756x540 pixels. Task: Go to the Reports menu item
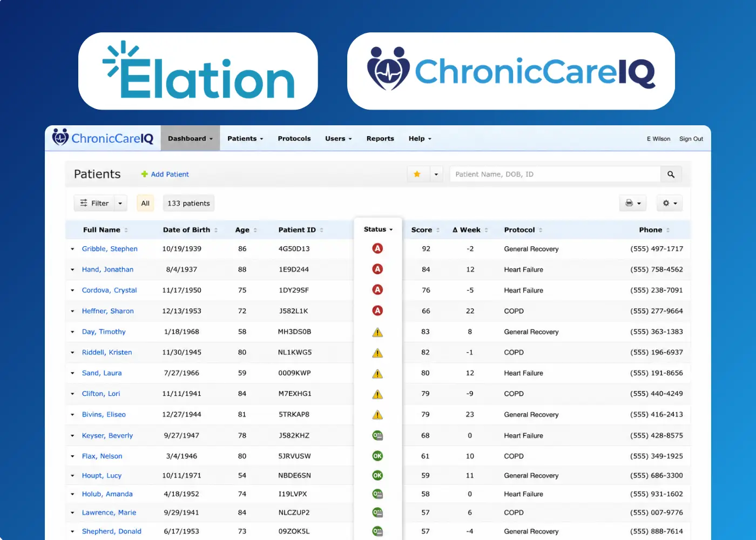(x=380, y=139)
